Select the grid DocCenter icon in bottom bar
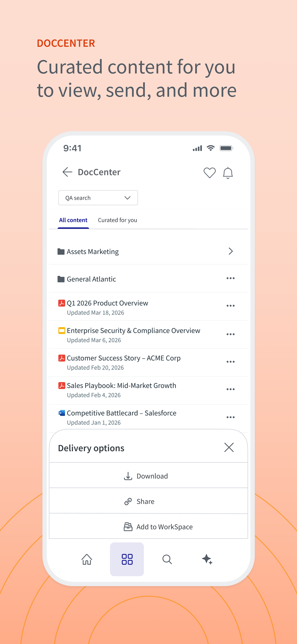The width and height of the screenshot is (297, 644). pos(127,559)
